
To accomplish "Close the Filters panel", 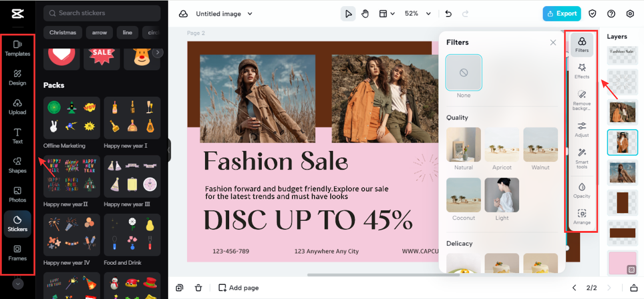I will click(553, 43).
